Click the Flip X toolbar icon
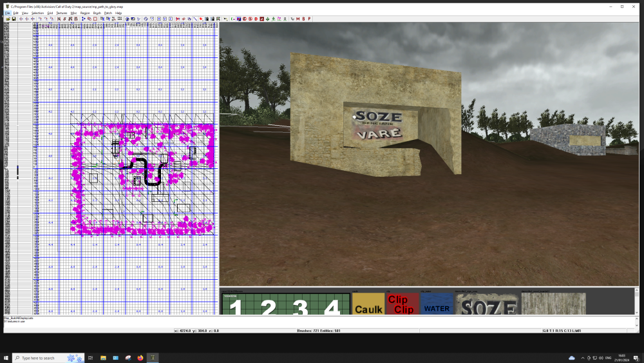The width and height of the screenshot is (644, 363). click(x=21, y=19)
